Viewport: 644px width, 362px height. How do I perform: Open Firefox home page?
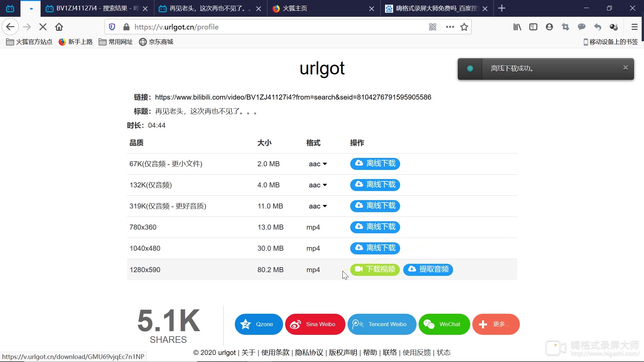59,27
